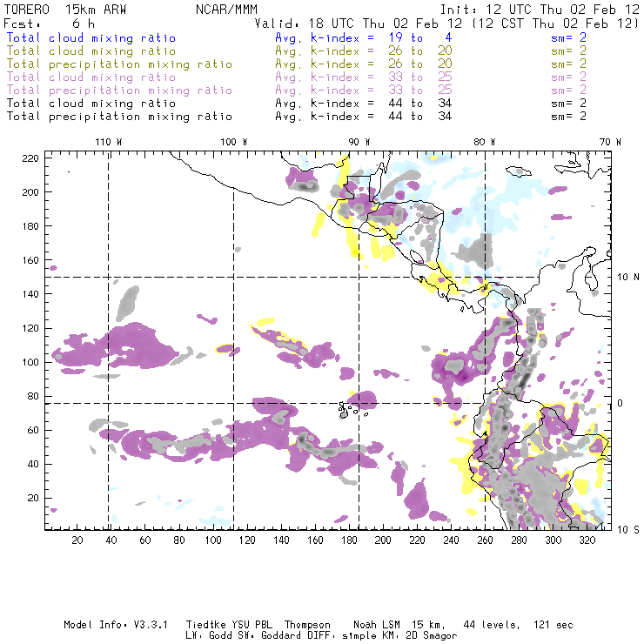Select '260' on the horizontal axis
The height and width of the screenshot is (644, 644).
pyautogui.click(x=485, y=540)
